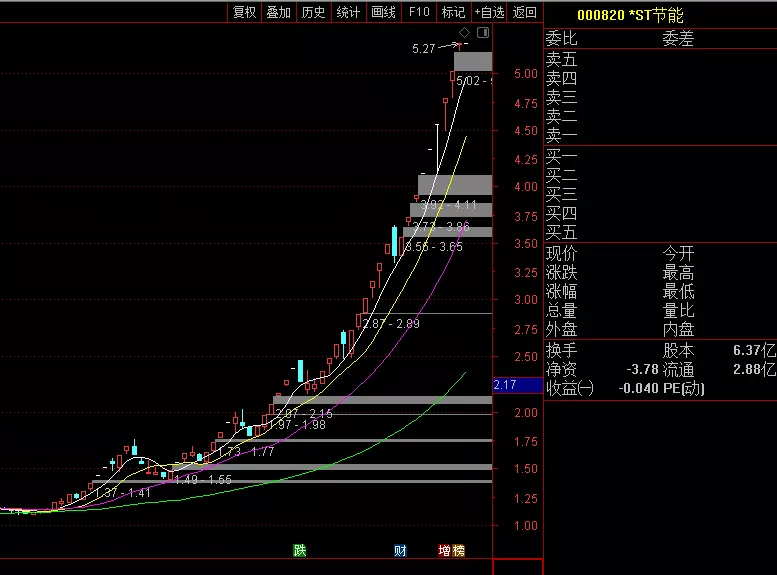Screen dimensions: 777x575
Task: Click the 换手 turnover label
Action: (561, 350)
